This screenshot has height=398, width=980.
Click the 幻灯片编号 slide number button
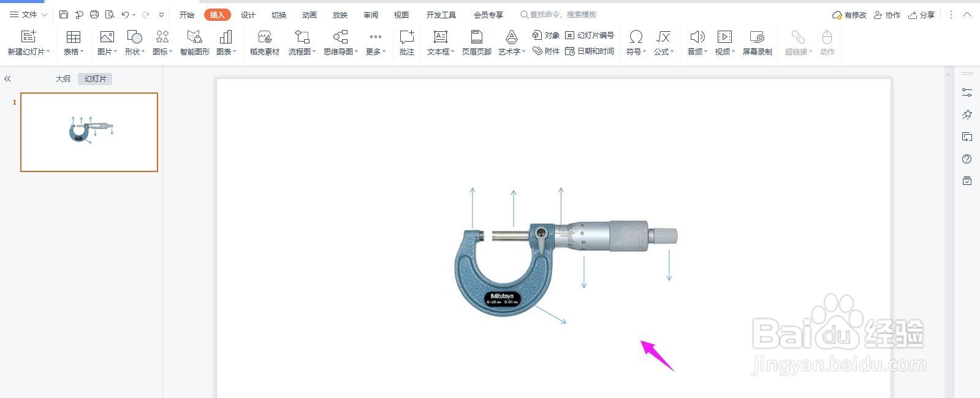click(589, 35)
